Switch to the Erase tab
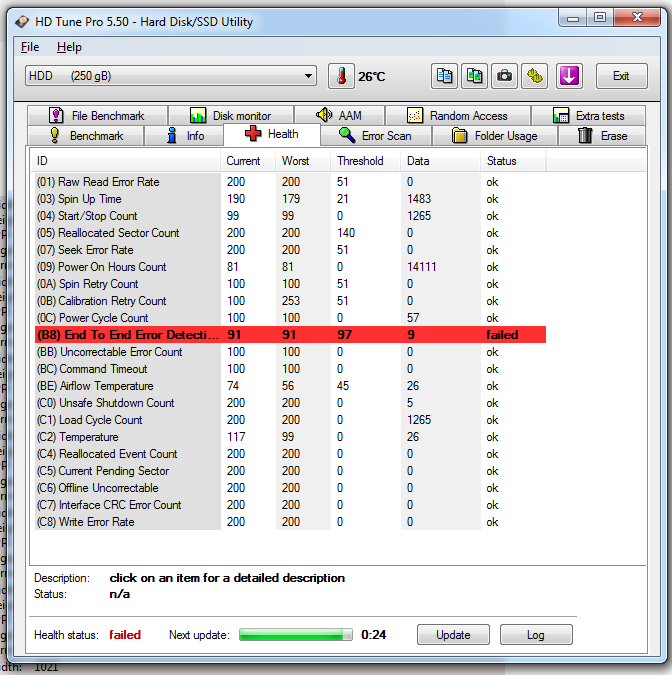672x675 pixels. coord(602,136)
